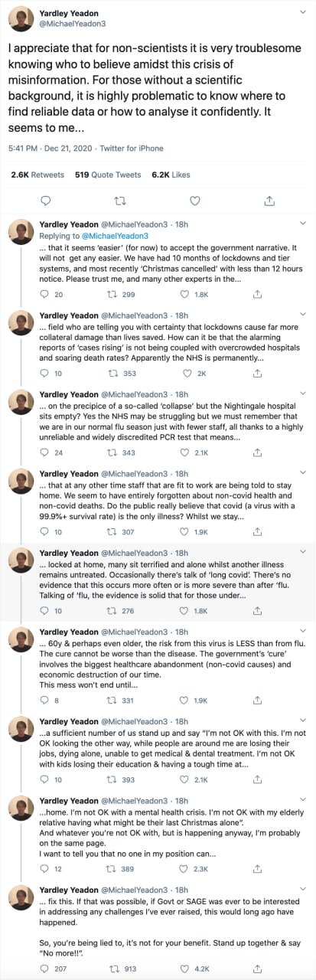Like the main tweet with heart icon
The image size is (316, 980).
pyautogui.click(x=194, y=201)
